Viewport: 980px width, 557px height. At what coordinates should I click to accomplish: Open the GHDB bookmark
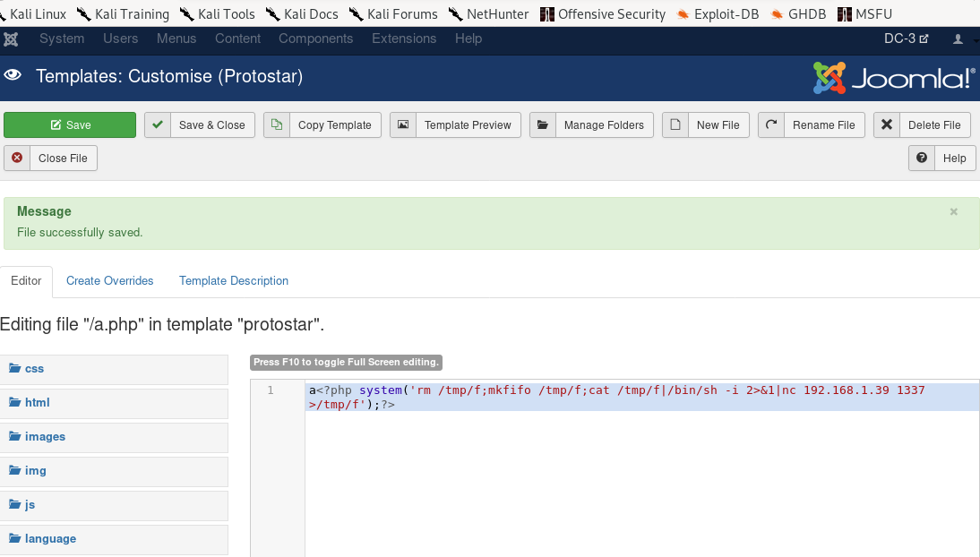coord(799,13)
